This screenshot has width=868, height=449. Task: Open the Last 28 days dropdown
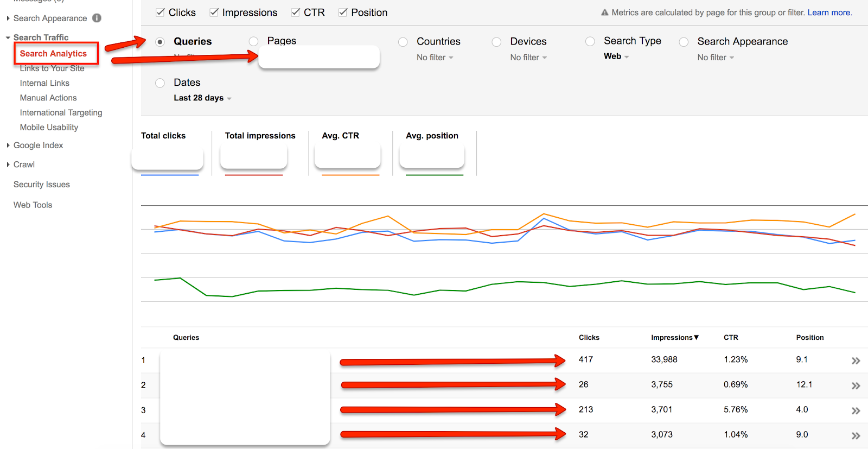(202, 98)
